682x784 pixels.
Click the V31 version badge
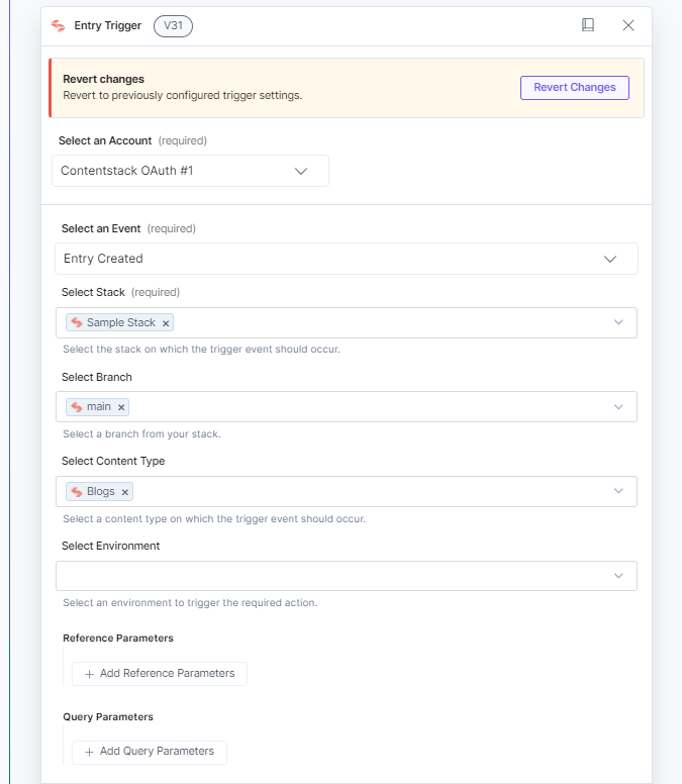coord(173,26)
